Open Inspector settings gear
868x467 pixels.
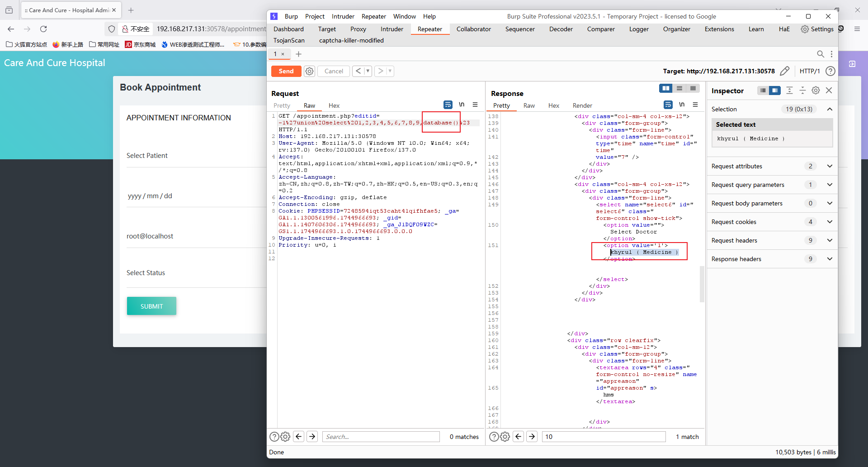point(816,91)
